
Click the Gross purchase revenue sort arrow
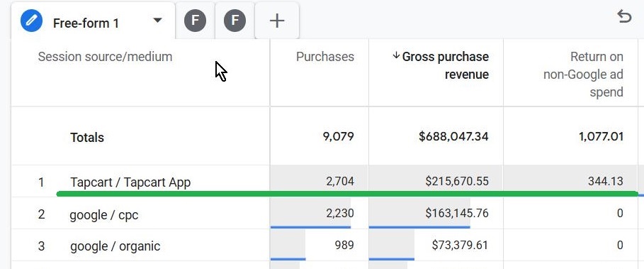click(x=396, y=55)
